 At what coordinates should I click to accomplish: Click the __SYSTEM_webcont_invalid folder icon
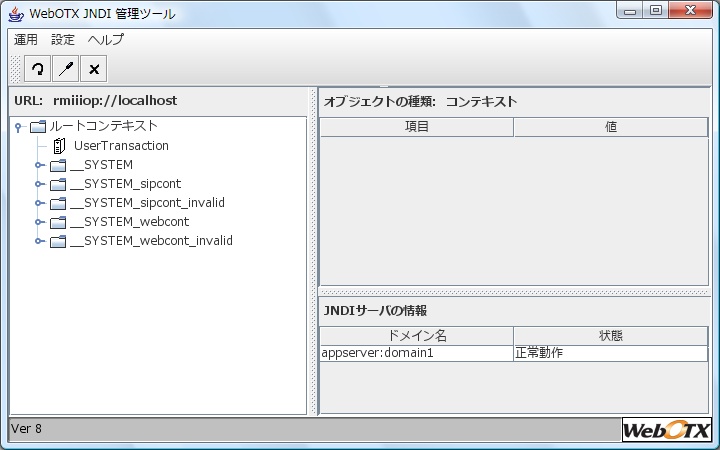point(58,241)
